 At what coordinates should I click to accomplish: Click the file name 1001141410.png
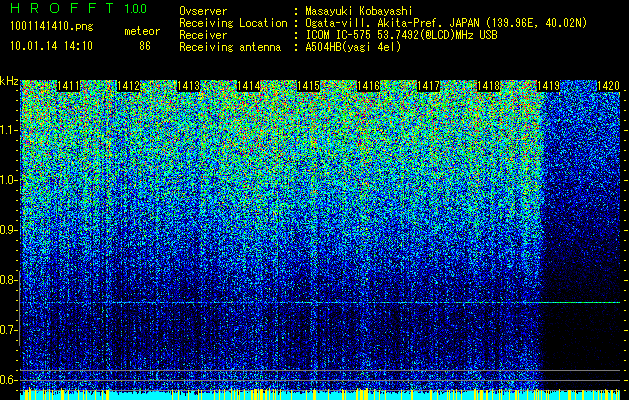[x=52, y=26]
